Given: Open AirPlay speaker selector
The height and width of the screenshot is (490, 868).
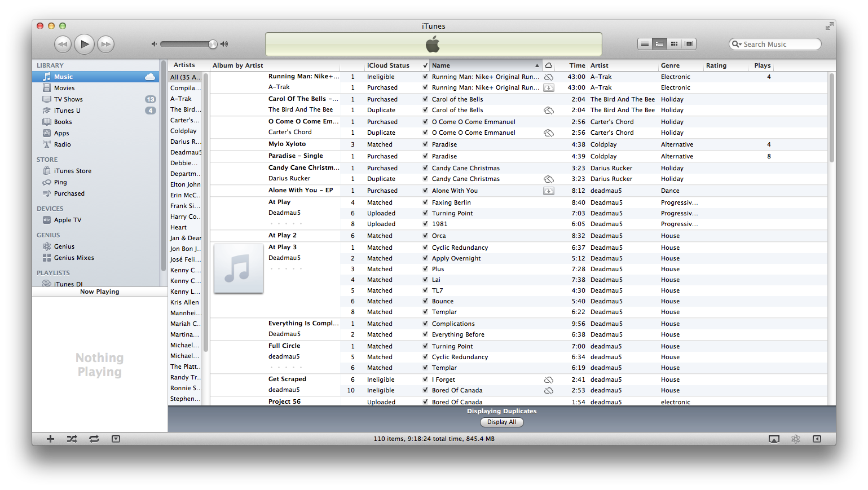Looking at the screenshot, I should pyautogui.click(x=774, y=439).
